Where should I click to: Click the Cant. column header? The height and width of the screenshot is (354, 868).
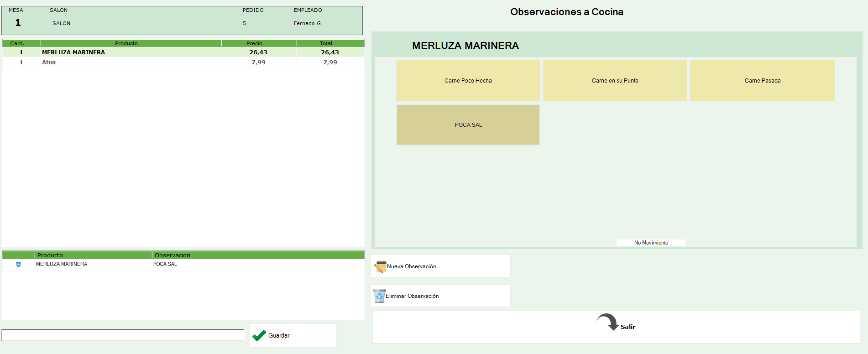[17, 43]
